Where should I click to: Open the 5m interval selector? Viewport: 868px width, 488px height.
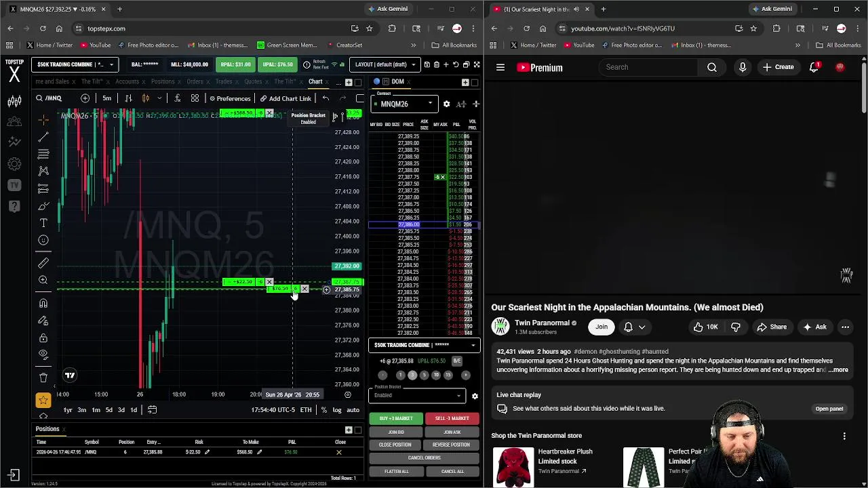coord(106,98)
